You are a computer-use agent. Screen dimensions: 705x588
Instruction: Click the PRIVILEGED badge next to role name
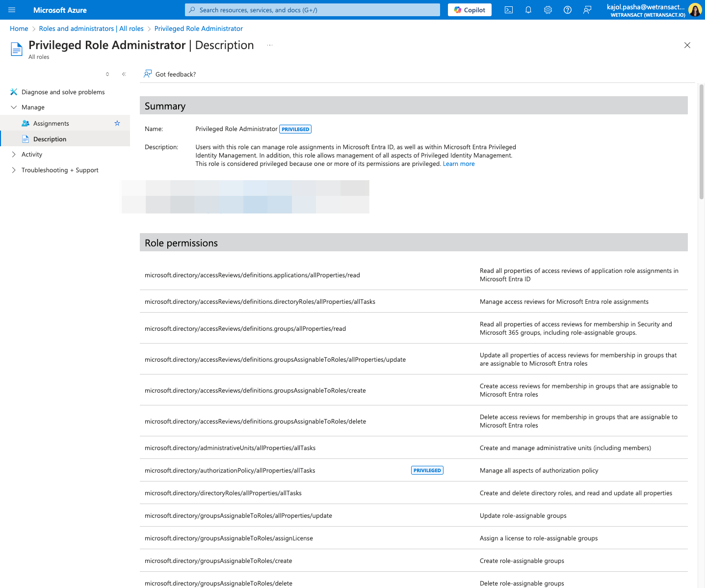[x=295, y=129]
